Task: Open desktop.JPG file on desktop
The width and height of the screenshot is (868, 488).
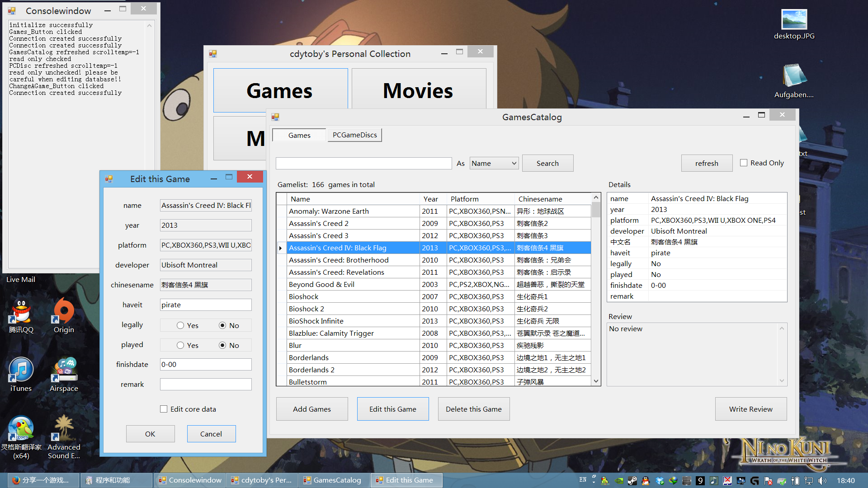Action: pos(794,25)
